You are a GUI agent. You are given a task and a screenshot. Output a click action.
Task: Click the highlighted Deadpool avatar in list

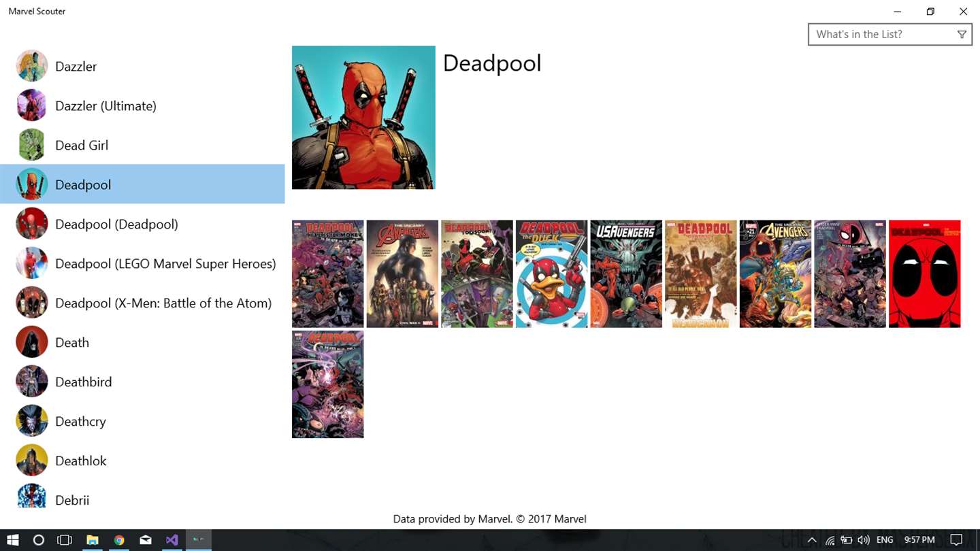tap(32, 184)
